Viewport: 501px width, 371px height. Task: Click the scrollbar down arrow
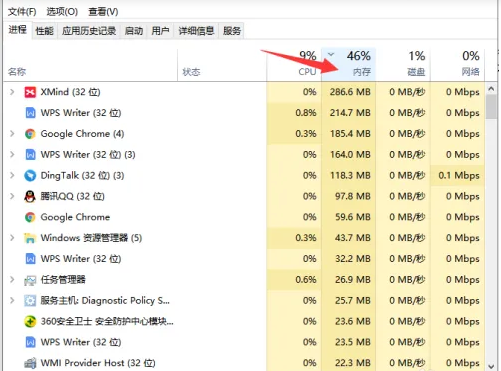(491, 366)
